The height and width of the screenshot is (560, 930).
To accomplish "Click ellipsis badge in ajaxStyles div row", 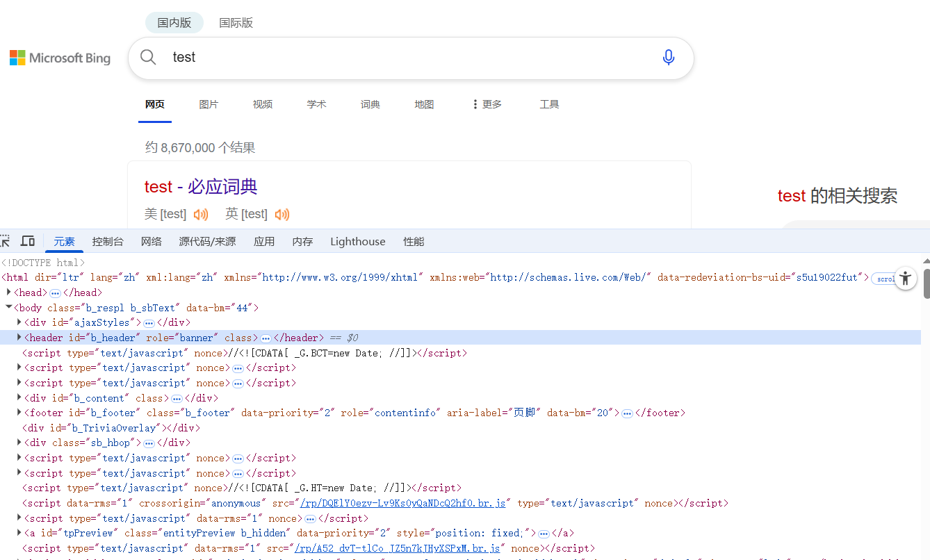I will point(149,323).
